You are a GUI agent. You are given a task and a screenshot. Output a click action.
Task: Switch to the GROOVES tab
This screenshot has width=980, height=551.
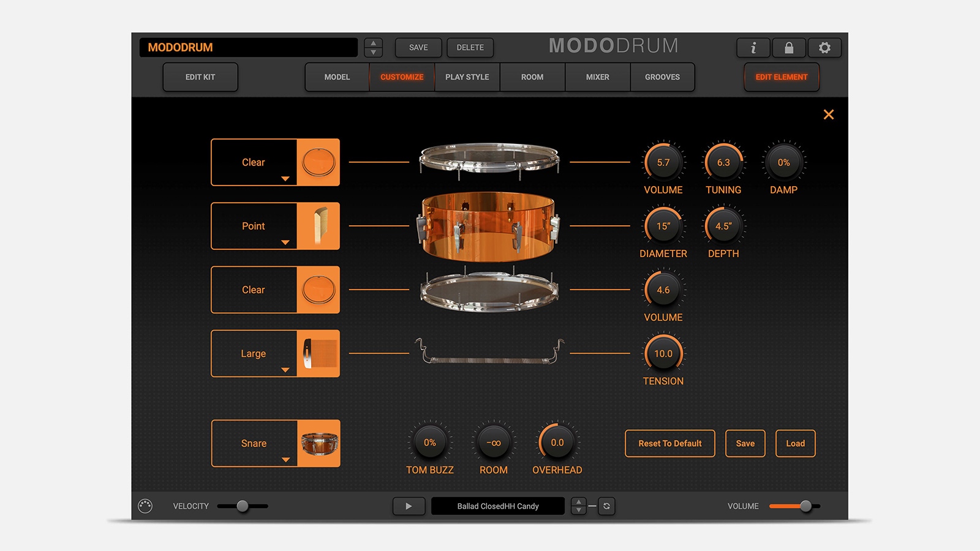[x=662, y=77]
